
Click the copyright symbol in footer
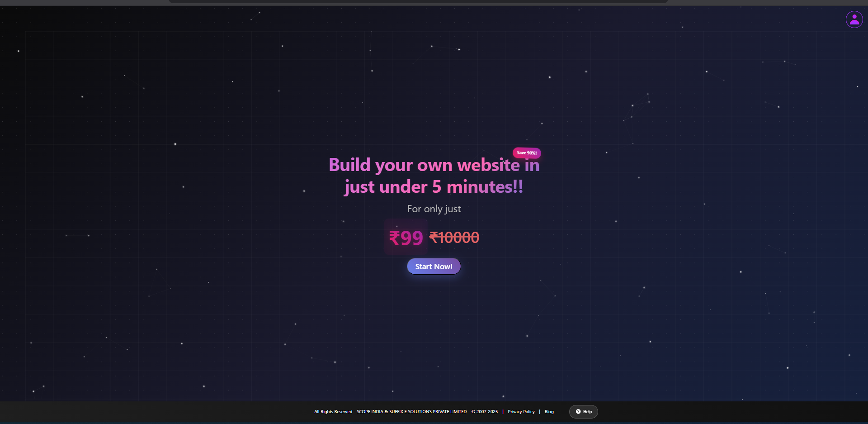[473, 412]
